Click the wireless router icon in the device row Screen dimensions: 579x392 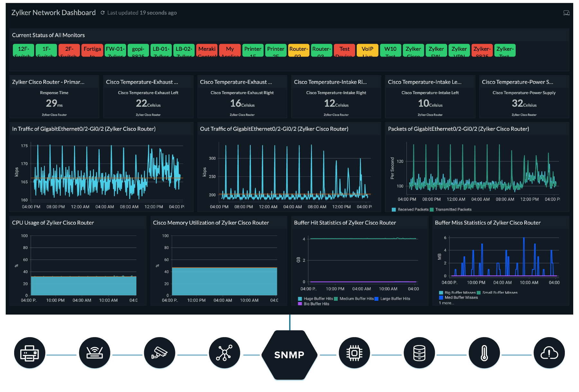pos(95,352)
